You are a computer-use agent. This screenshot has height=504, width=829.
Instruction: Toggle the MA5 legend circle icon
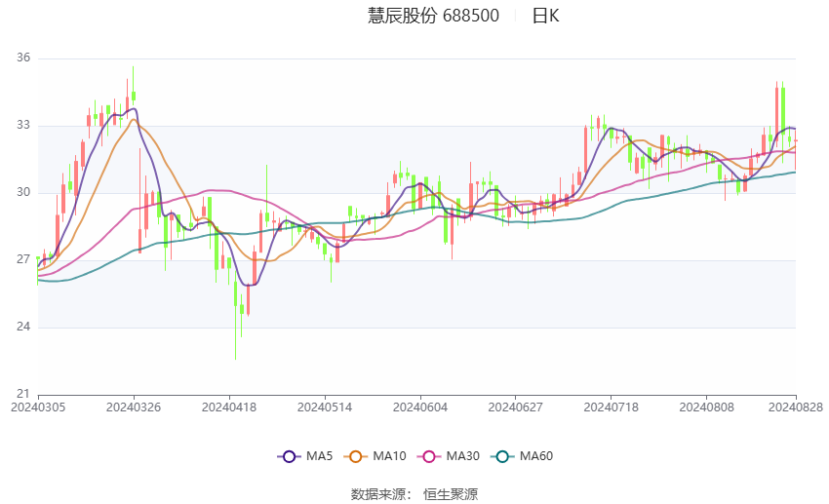point(289,456)
